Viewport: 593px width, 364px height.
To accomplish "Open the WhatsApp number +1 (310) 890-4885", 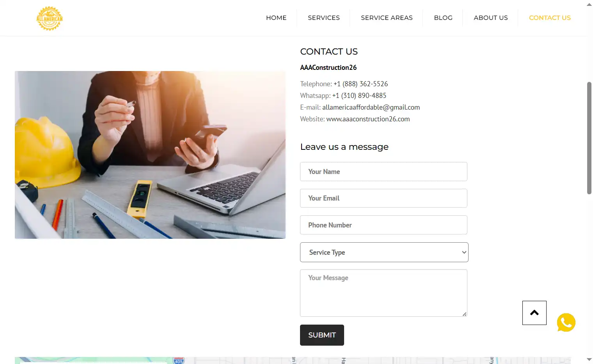I will 359,96.
